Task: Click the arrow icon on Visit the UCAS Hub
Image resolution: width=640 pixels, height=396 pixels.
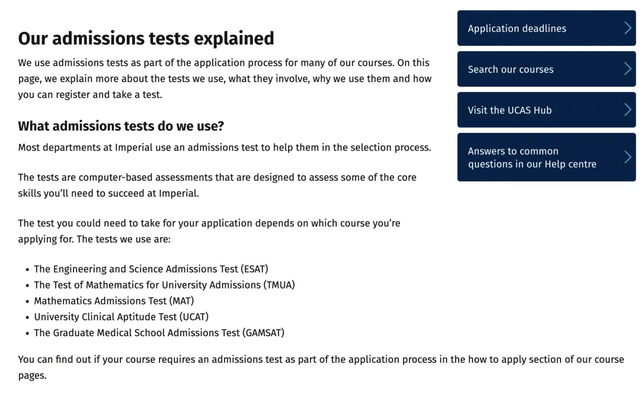Action: pos(628,110)
